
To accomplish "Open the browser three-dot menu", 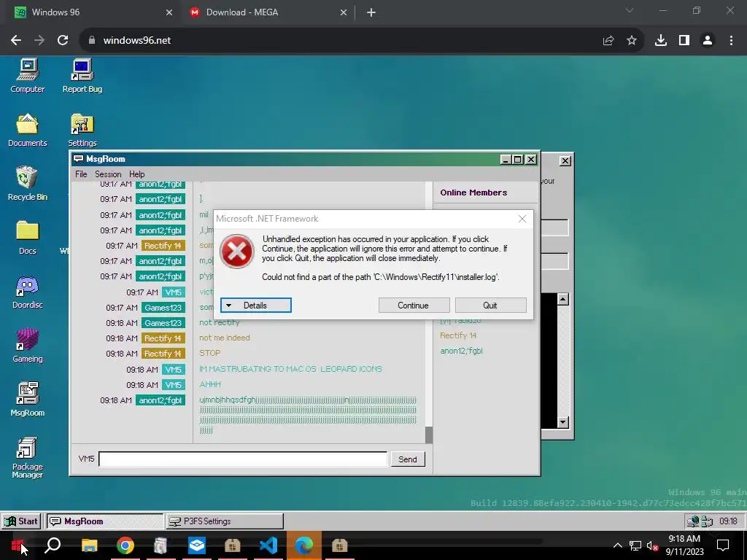I will [731, 41].
